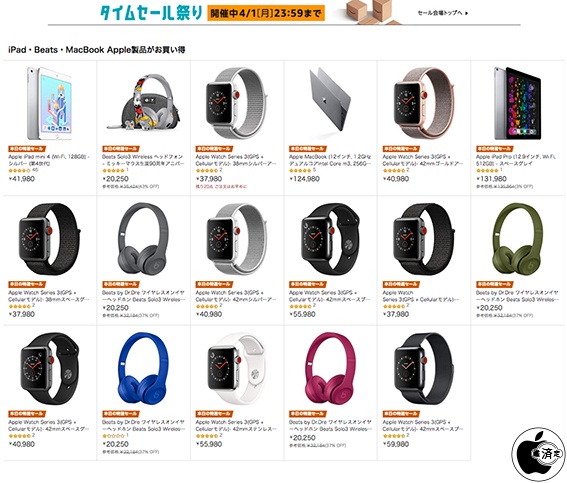Screen dimensions: 567x483
Task: Open the Apple iPad mini 4 Wi-Fi 128GB title
Action: [x=49, y=160]
